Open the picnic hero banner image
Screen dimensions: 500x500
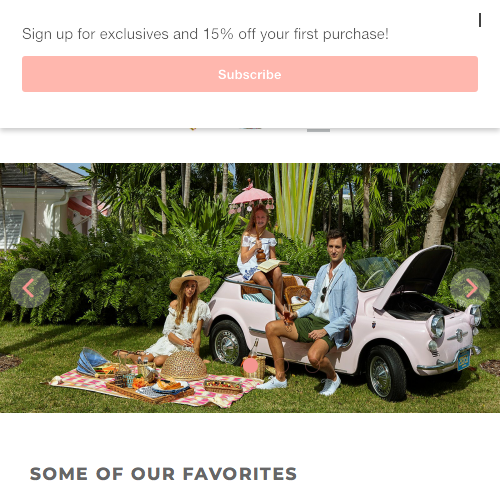(x=250, y=288)
